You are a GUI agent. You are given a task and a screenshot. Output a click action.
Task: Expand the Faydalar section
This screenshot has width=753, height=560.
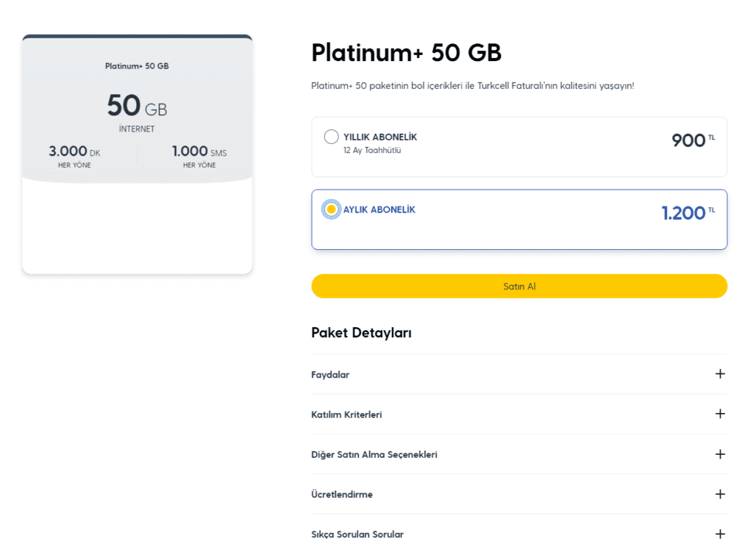pos(331,375)
